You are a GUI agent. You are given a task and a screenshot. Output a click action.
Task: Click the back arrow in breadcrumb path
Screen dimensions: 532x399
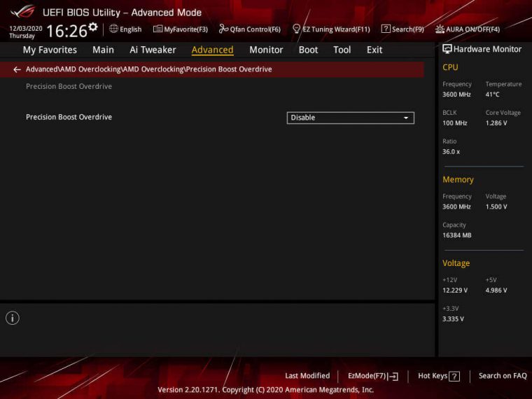(17, 70)
